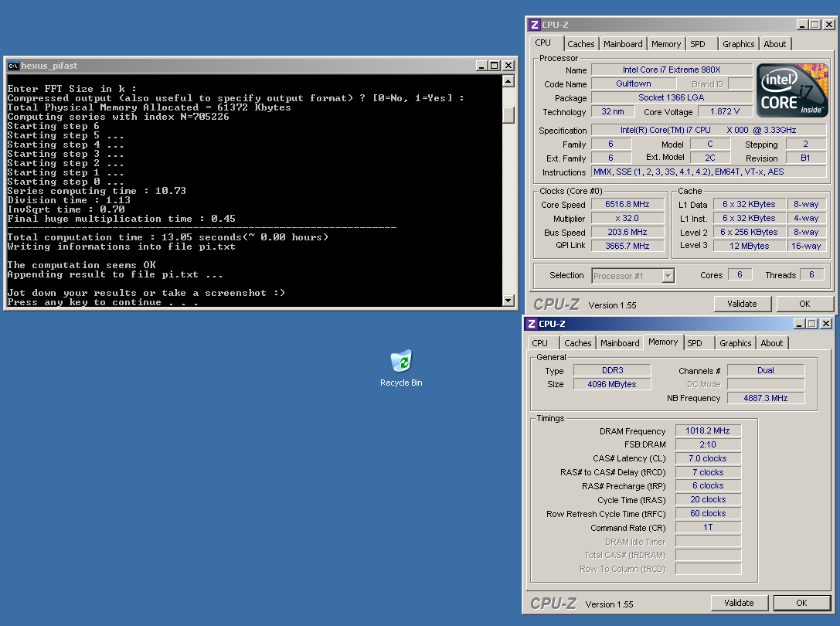840x626 pixels.
Task: Click the top CPU-Z window title icon
Action: pos(534,25)
